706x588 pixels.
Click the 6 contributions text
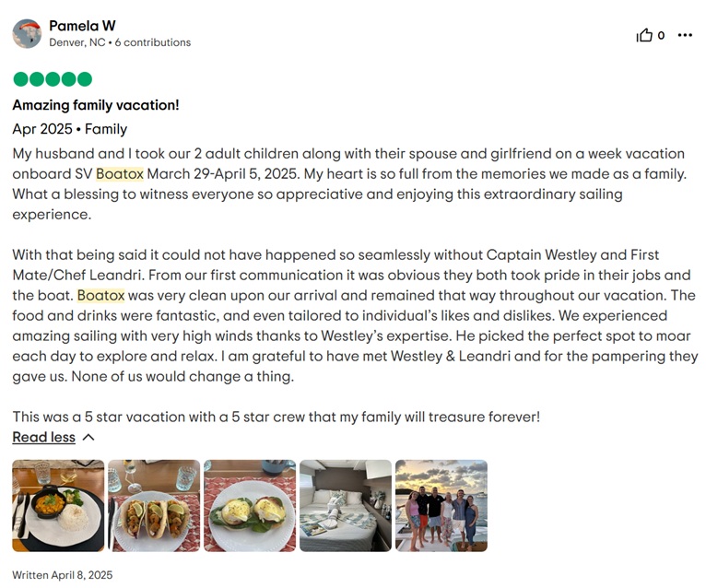(153, 42)
